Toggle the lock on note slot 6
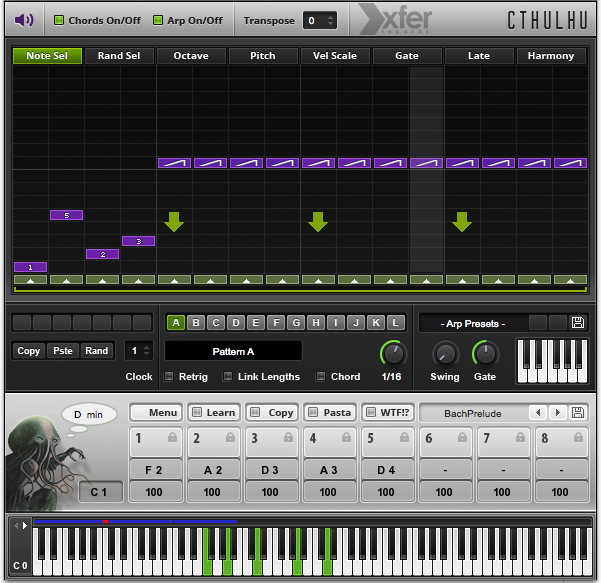Screen dimensions: 601x583 pos(462,437)
